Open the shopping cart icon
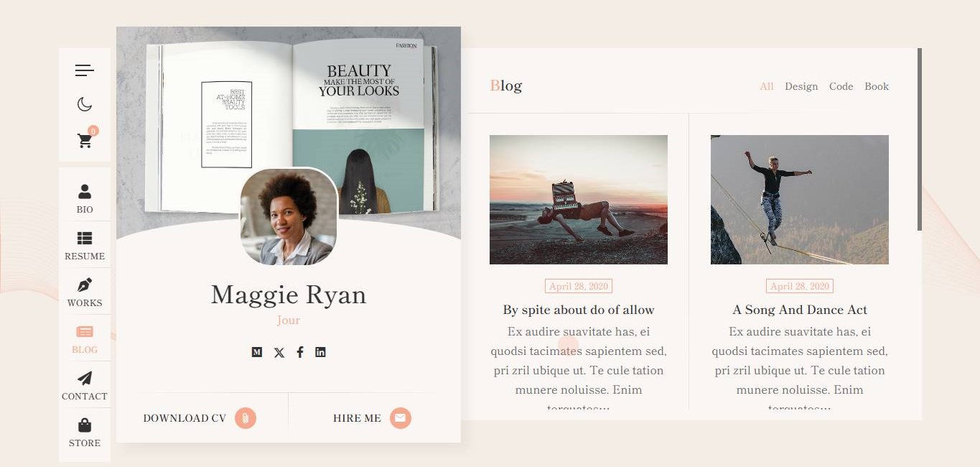This screenshot has width=980, height=467. tap(85, 141)
